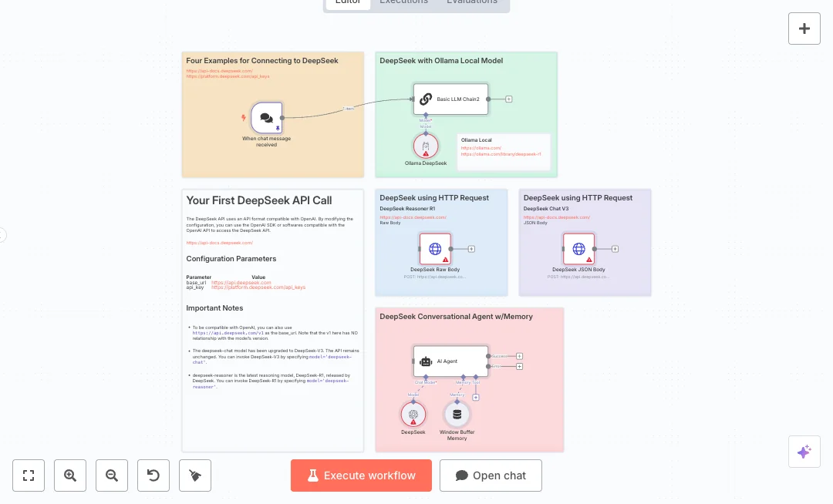
Task: Open the chat panel
Action: pos(491,475)
